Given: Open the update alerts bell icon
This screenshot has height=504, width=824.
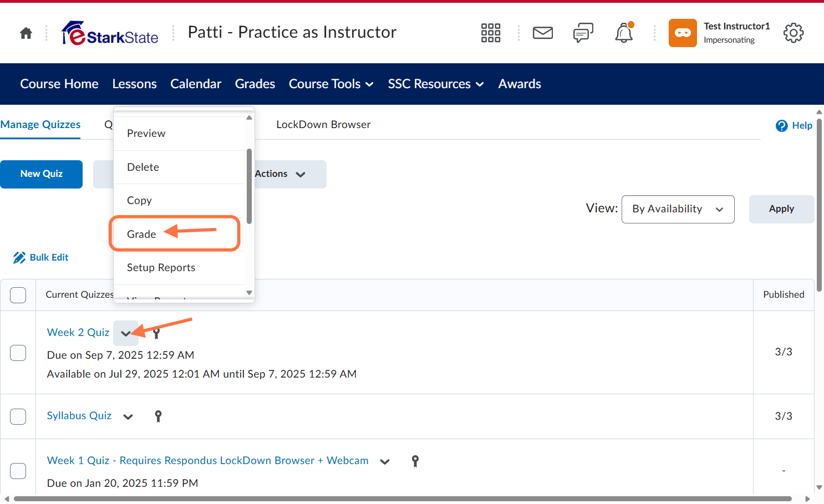Looking at the screenshot, I should point(624,33).
